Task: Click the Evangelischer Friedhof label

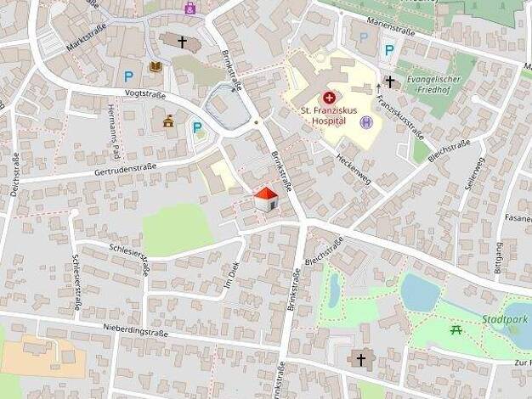Action: (433, 84)
